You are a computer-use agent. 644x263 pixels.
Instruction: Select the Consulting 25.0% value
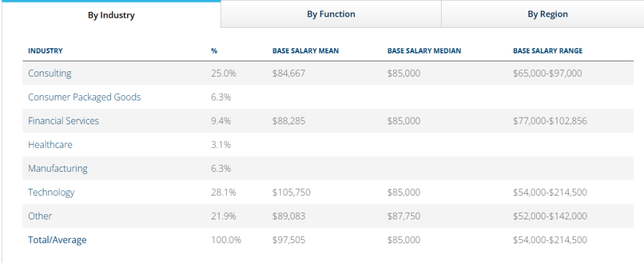(x=223, y=73)
